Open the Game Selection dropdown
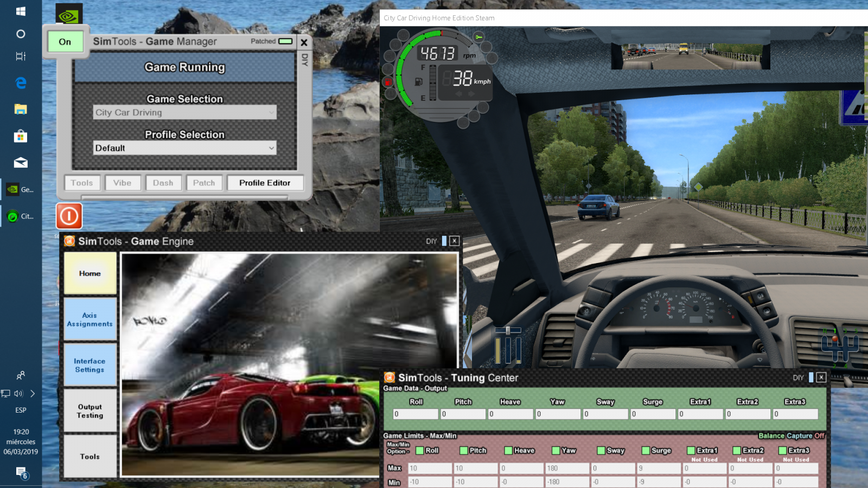Screen dimensions: 868x488 point(184,112)
